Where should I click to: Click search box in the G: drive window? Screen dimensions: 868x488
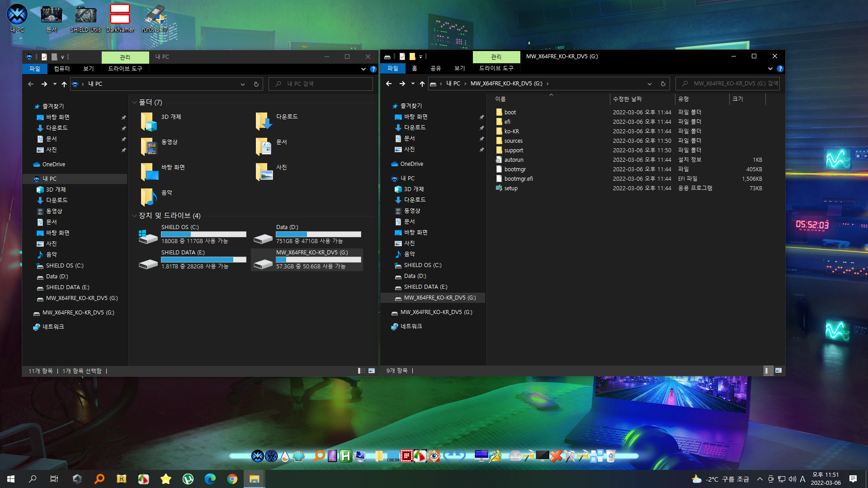(727, 84)
